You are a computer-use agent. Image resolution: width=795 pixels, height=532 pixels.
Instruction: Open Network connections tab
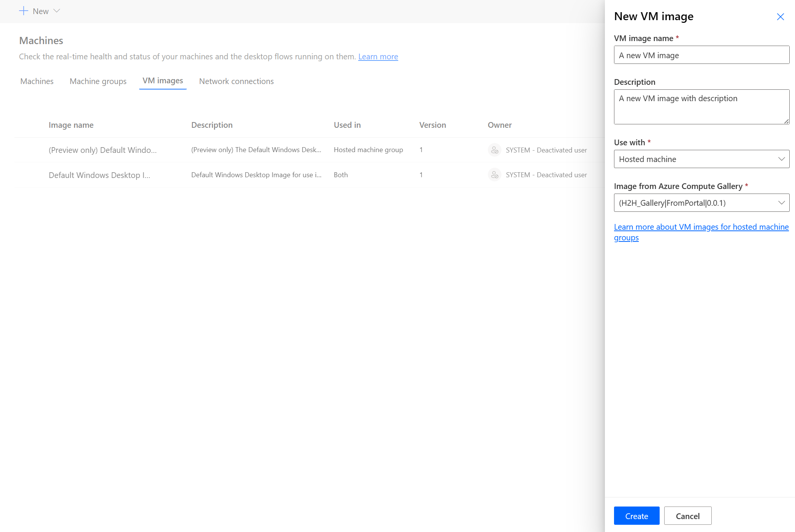(x=236, y=81)
